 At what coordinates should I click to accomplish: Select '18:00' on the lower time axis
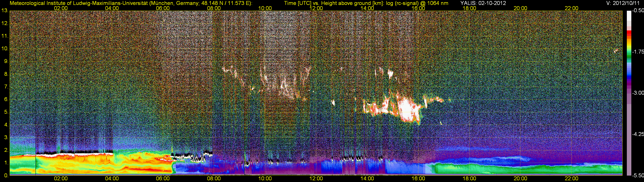pyautogui.click(x=469, y=179)
